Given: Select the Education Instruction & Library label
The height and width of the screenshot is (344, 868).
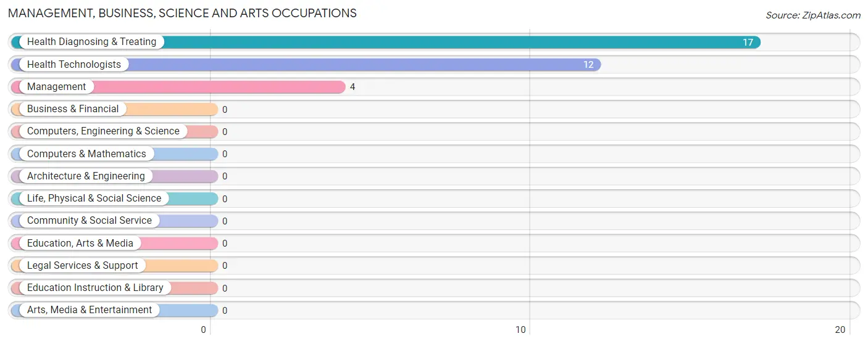Looking at the screenshot, I should click(x=95, y=287).
